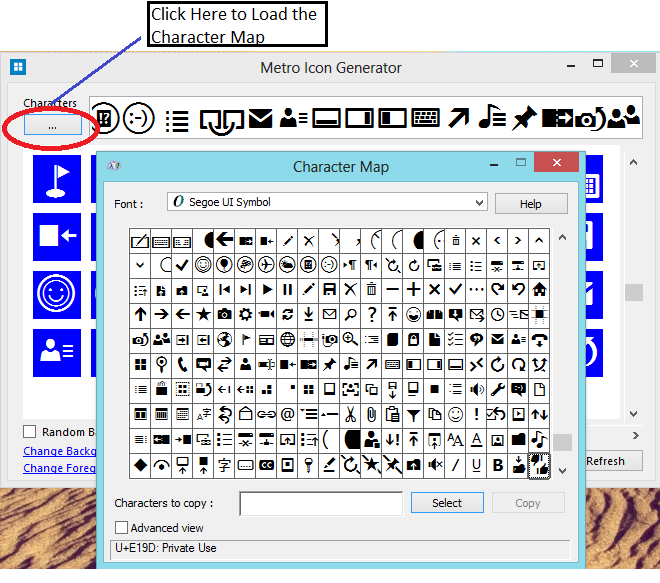Focus the Characters to copy text field
This screenshot has width=660, height=583.
pos(321,503)
